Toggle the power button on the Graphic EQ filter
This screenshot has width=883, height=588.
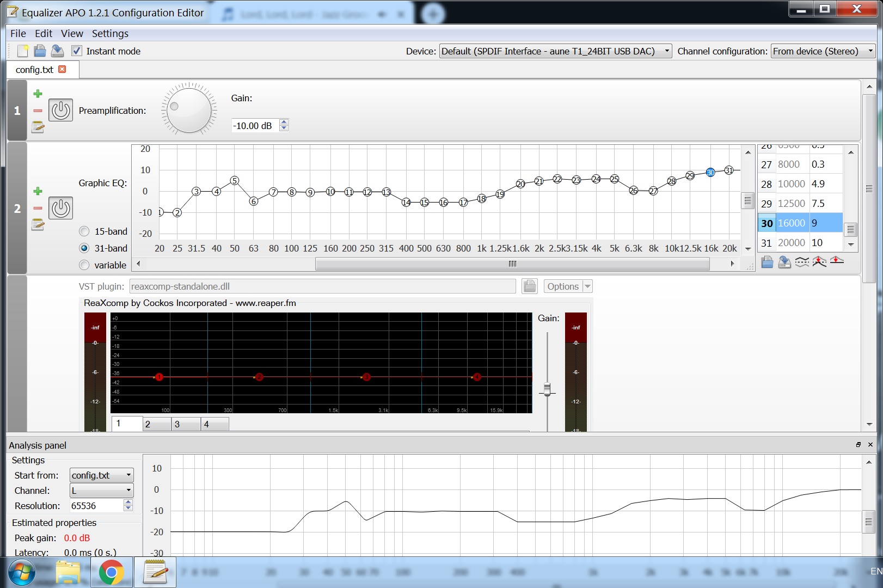(x=60, y=208)
